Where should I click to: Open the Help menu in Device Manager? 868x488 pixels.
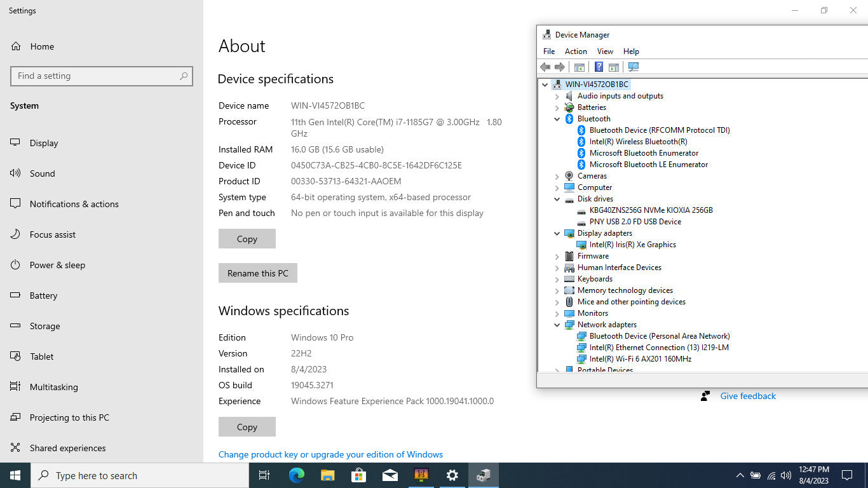pos(631,51)
